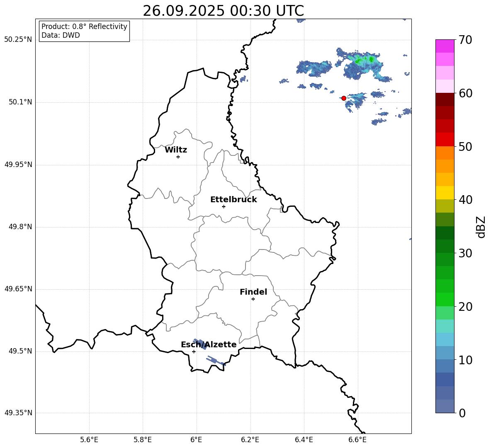491x448 pixels.
Task: Click the turquoise colorbar segment below 20
Action: [445, 326]
